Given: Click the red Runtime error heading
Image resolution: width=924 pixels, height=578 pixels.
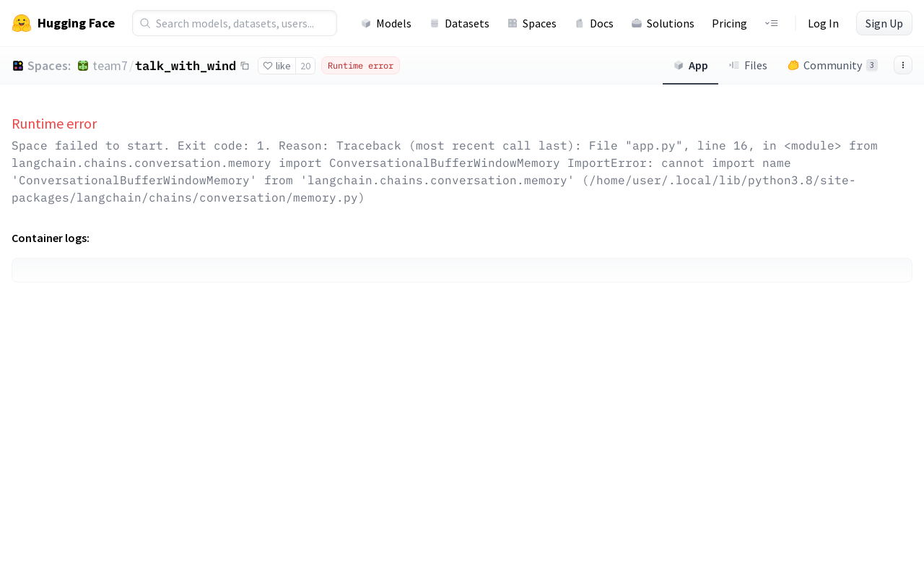Looking at the screenshot, I should pos(54,124).
